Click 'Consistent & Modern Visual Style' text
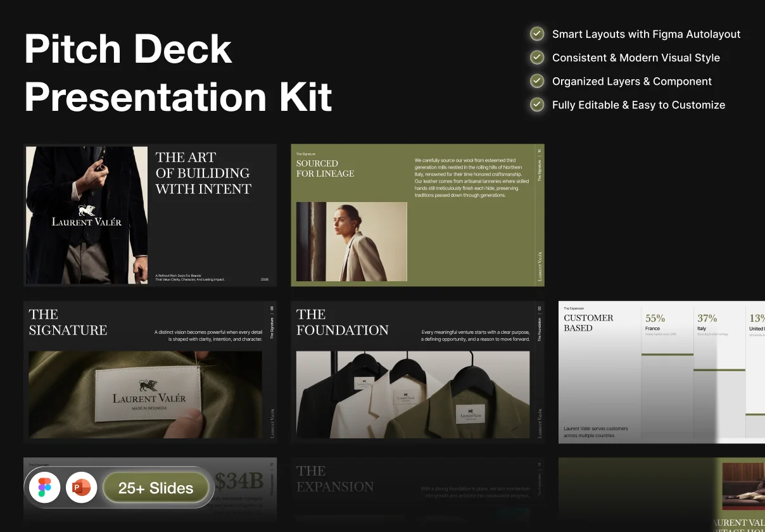The image size is (765, 532). [x=636, y=58]
